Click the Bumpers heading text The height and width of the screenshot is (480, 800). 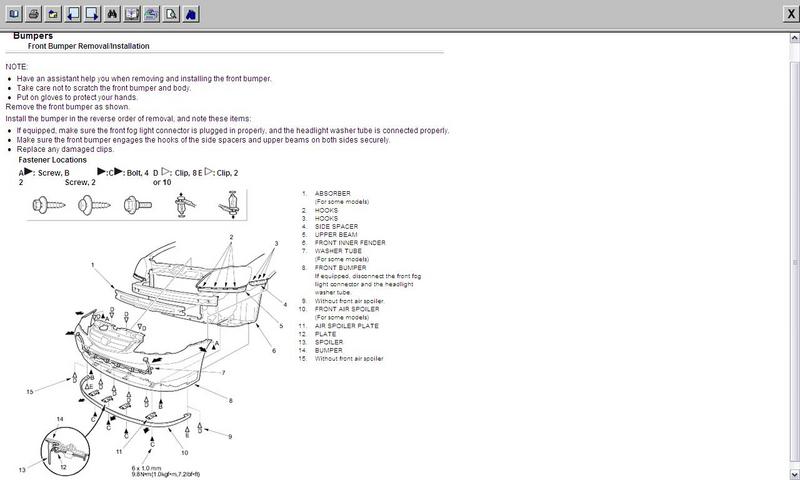[33, 36]
